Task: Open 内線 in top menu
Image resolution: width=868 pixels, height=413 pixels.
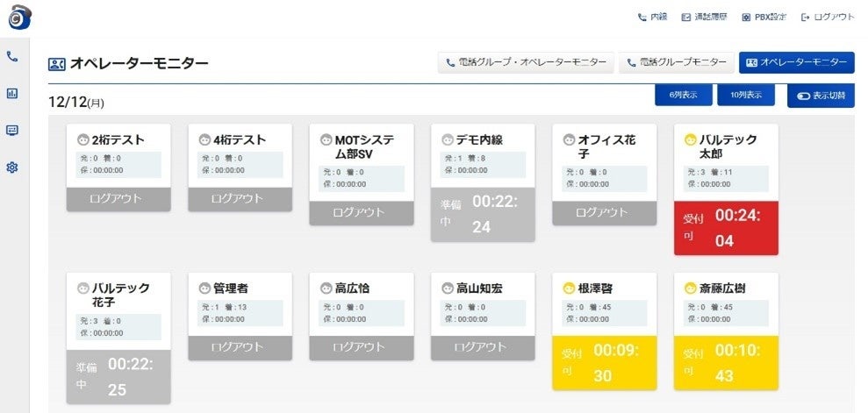Action: point(652,17)
